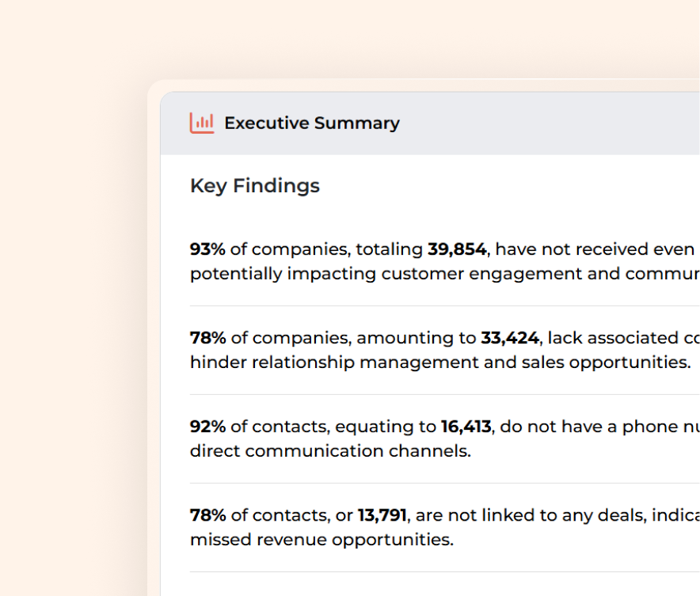Image resolution: width=700 pixels, height=596 pixels.
Task: Select the 13,791 contacts number
Action: point(382,515)
